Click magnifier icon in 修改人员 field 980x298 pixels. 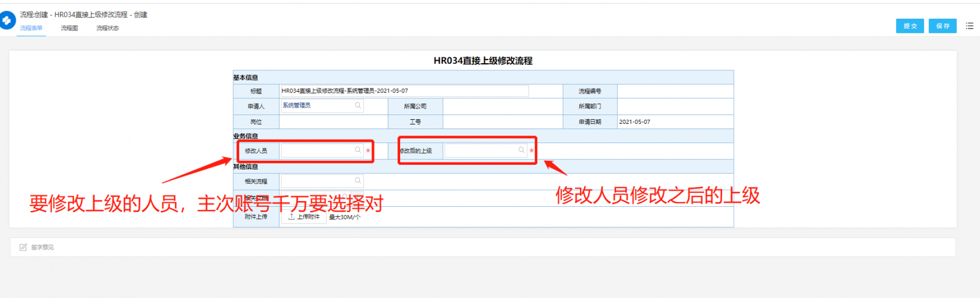pyautogui.click(x=358, y=150)
